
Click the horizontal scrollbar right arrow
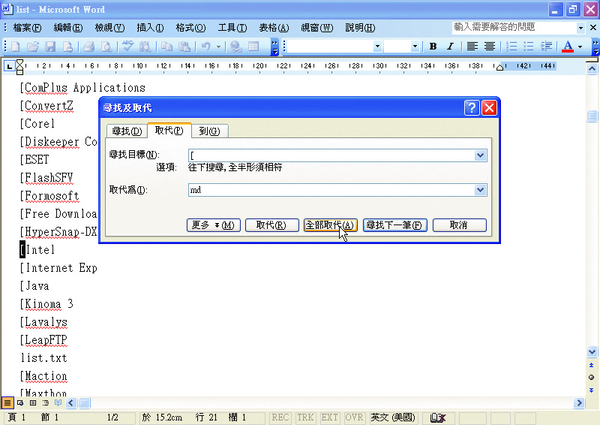coord(579,402)
